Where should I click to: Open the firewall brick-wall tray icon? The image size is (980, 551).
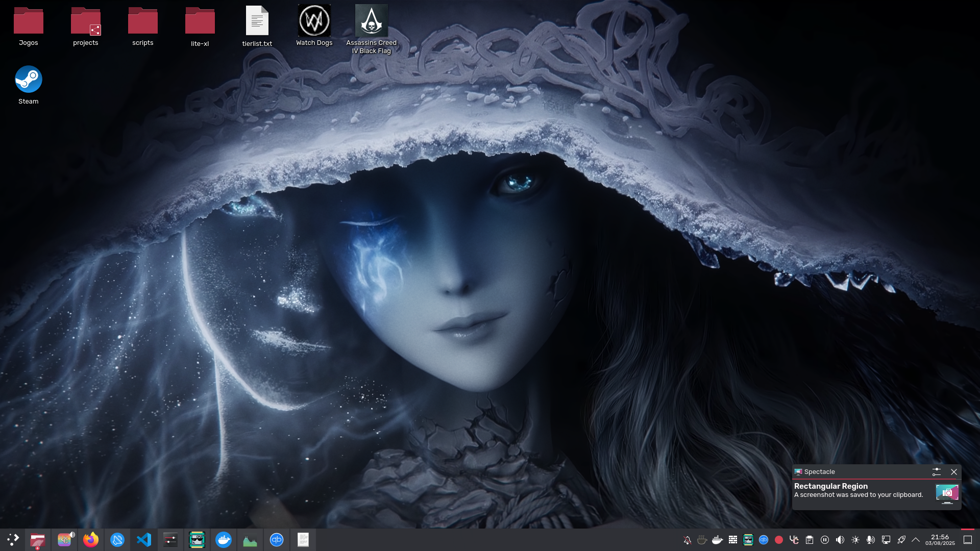(x=733, y=540)
